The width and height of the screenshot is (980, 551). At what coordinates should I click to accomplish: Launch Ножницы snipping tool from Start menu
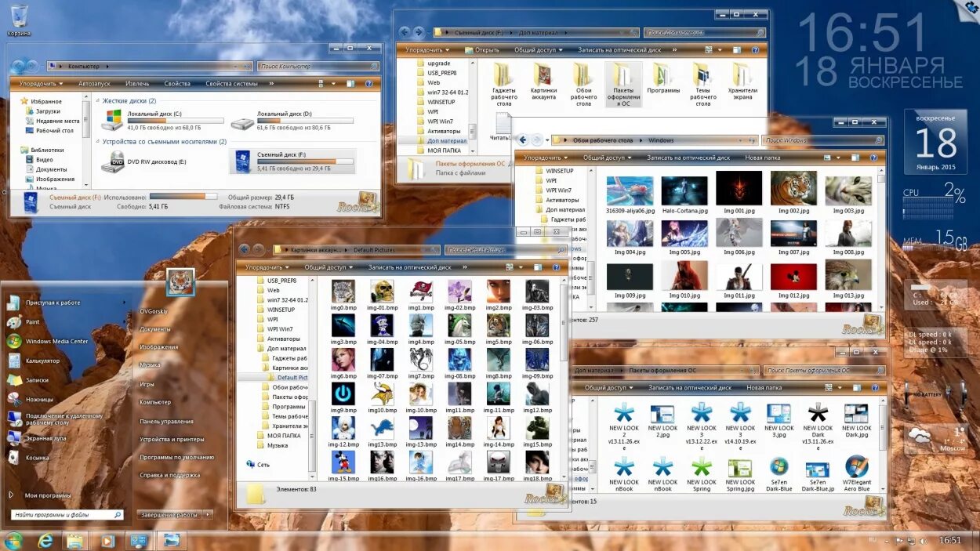pyautogui.click(x=30, y=399)
